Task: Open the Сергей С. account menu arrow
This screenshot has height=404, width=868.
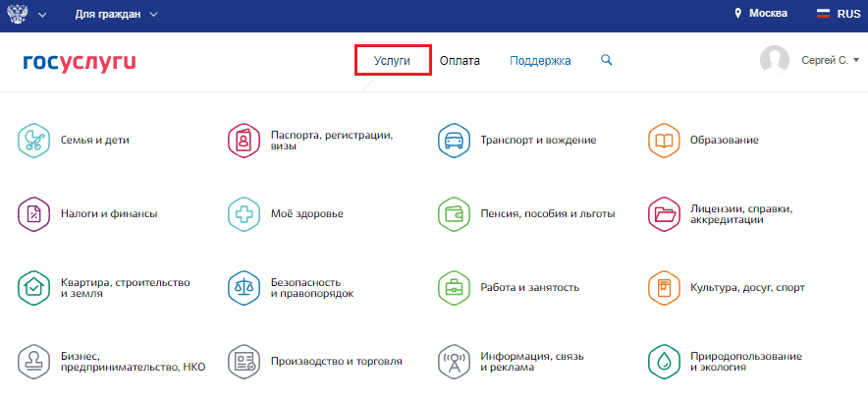Action: (x=856, y=60)
